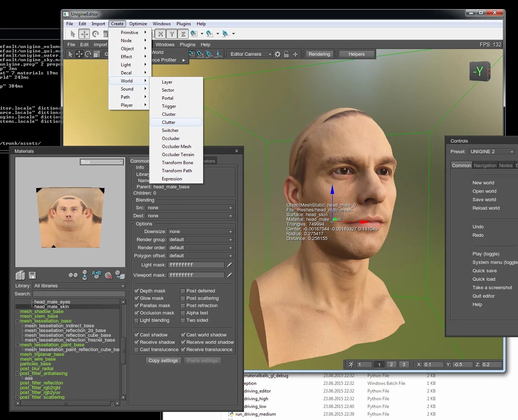Rename material with A-to-B icon
The height and width of the screenshot is (420, 518).
96,275
